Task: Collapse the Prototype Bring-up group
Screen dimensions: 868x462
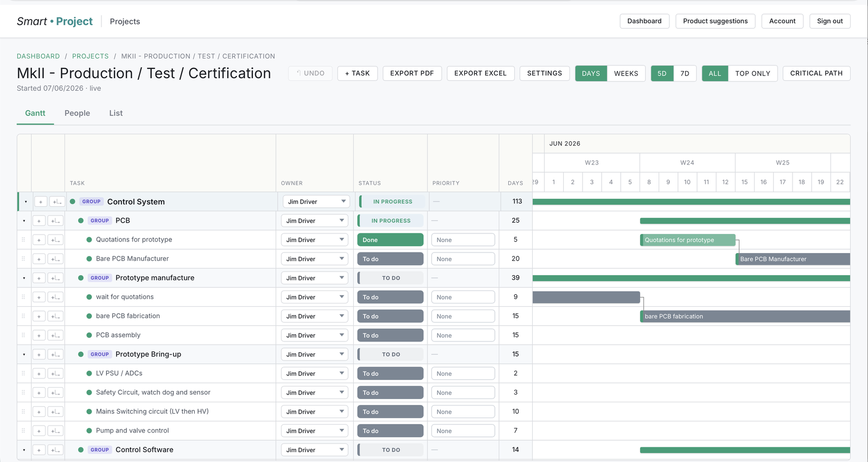Action: pos(24,355)
